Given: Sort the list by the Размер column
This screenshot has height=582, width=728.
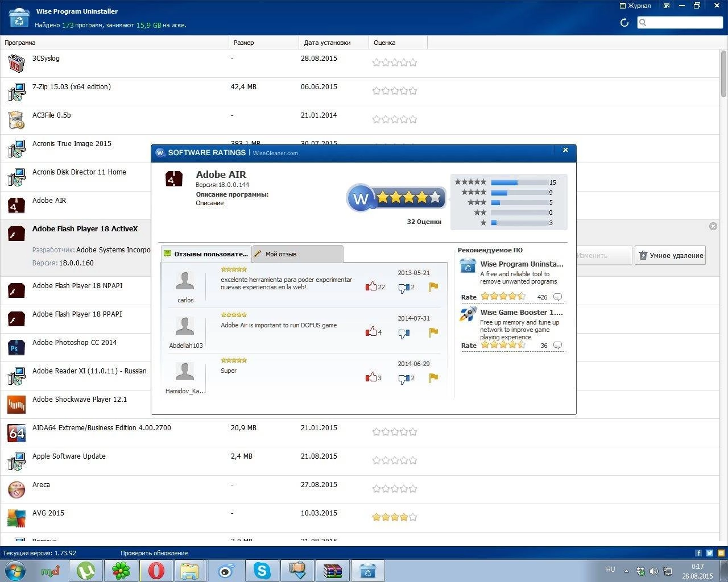Looking at the screenshot, I should [264, 43].
